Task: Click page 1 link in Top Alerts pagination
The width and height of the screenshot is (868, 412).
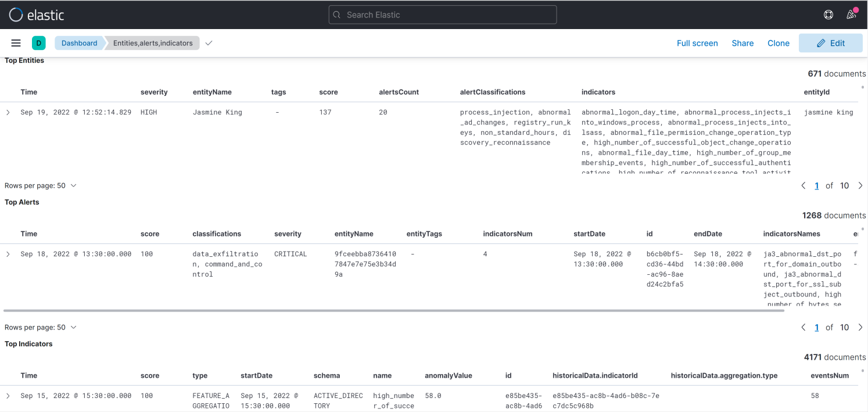Action: 816,327
